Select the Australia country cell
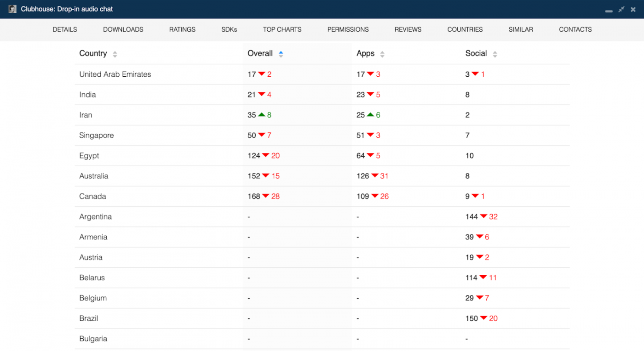644x351 pixels. [94, 176]
